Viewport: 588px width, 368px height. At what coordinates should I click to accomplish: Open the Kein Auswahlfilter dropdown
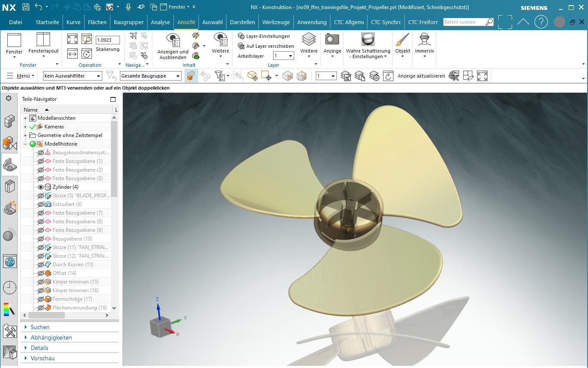click(72, 76)
